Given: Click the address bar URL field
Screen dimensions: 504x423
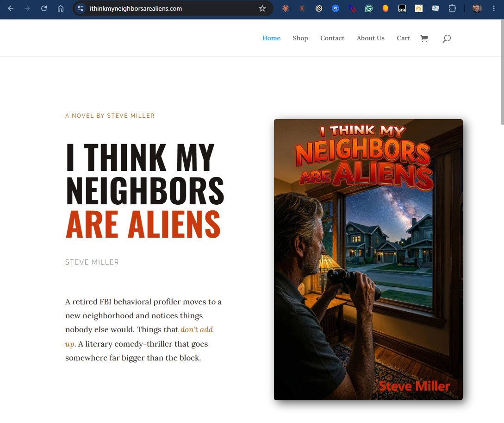Looking at the screenshot, I should [x=170, y=8].
